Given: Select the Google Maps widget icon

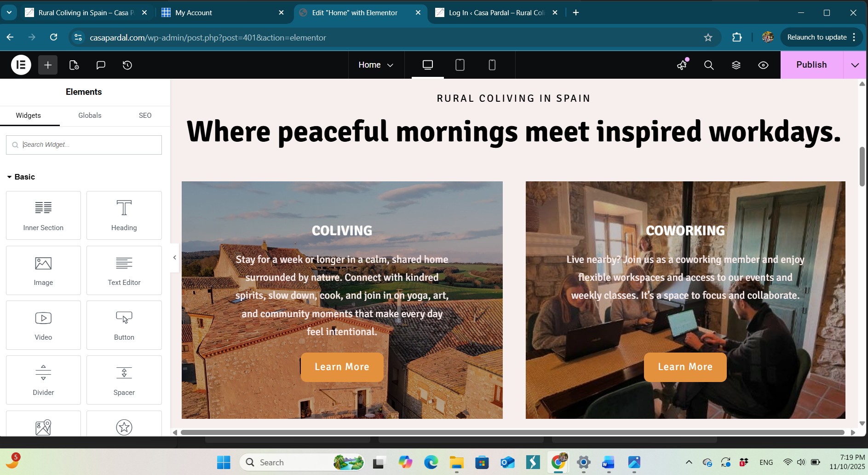Looking at the screenshot, I should click(x=43, y=427).
